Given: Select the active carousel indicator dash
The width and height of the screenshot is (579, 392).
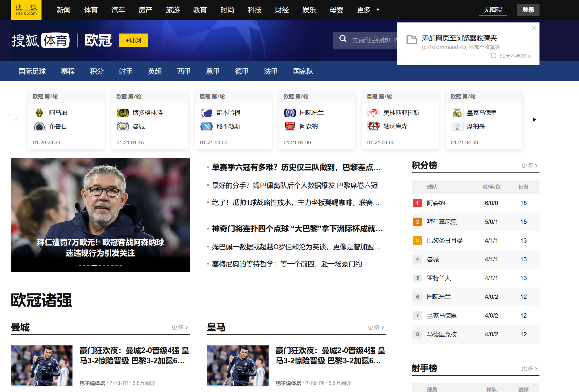Looking at the screenshot, I should click(x=94, y=265).
